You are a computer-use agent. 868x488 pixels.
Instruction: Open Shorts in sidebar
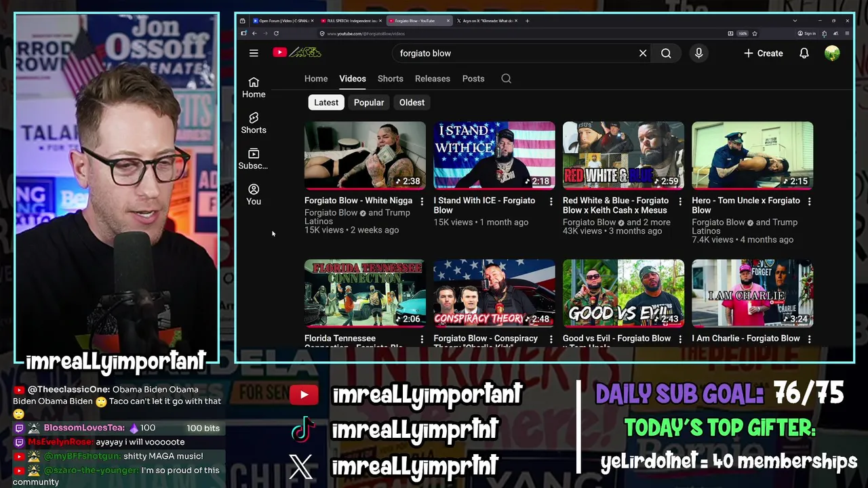pos(254,123)
